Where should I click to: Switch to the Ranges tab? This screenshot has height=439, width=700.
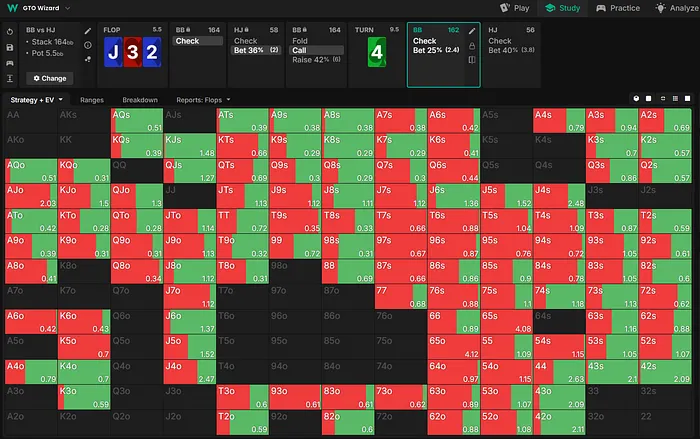(91, 100)
